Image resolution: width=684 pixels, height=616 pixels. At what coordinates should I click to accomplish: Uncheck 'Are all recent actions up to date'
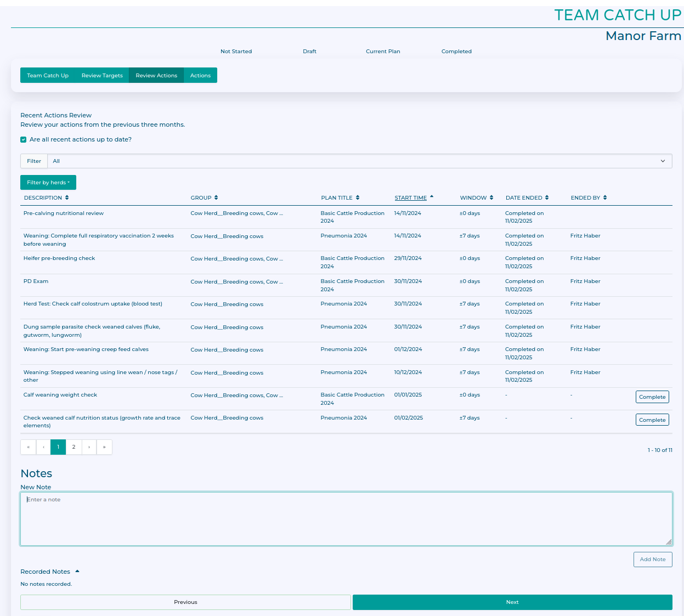click(24, 140)
